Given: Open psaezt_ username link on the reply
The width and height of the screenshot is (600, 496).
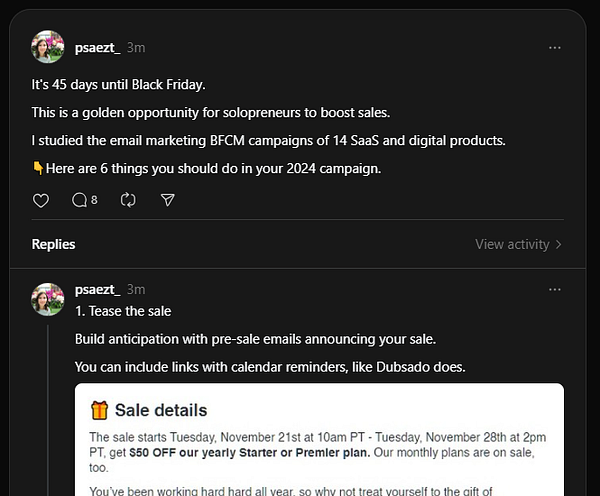Looking at the screenshot, I should (x=97, y=290).
